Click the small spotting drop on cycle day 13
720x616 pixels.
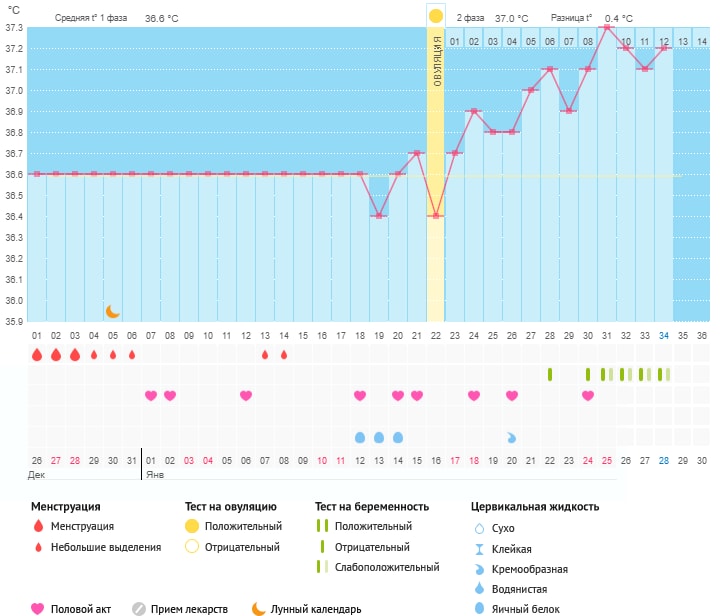[x=265, y=355]
